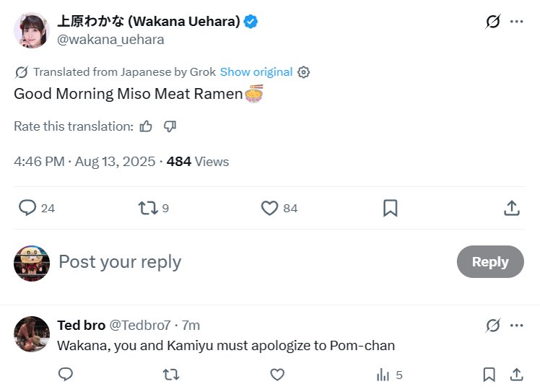Click the reply icon with 24 comments
This screenshot has width=540, height=392.
28,208
